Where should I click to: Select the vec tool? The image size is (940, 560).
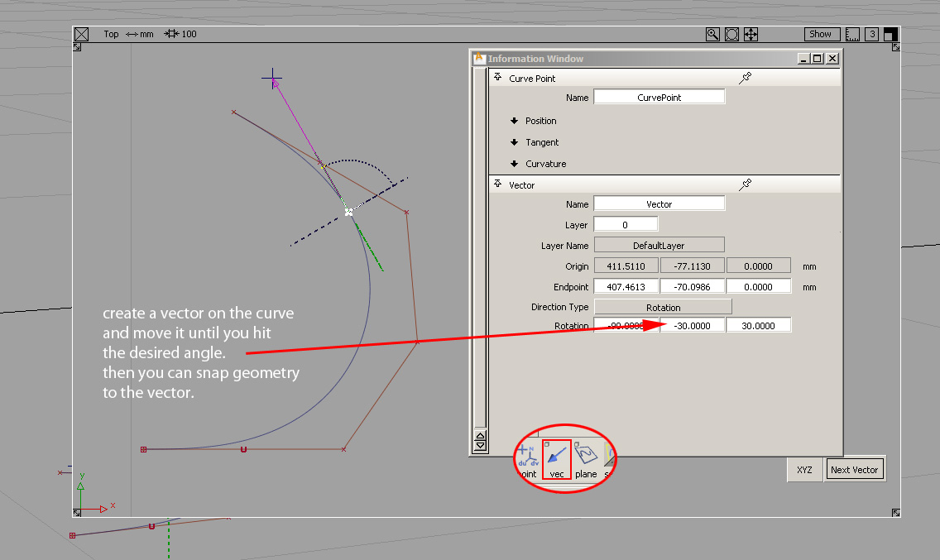click(x=556, y=459)
